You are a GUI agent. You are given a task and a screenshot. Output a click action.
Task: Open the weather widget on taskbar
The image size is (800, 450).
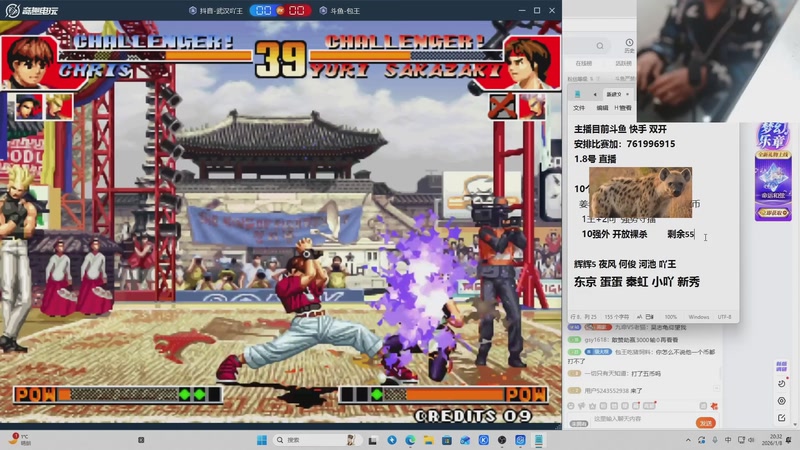point(19,440)
